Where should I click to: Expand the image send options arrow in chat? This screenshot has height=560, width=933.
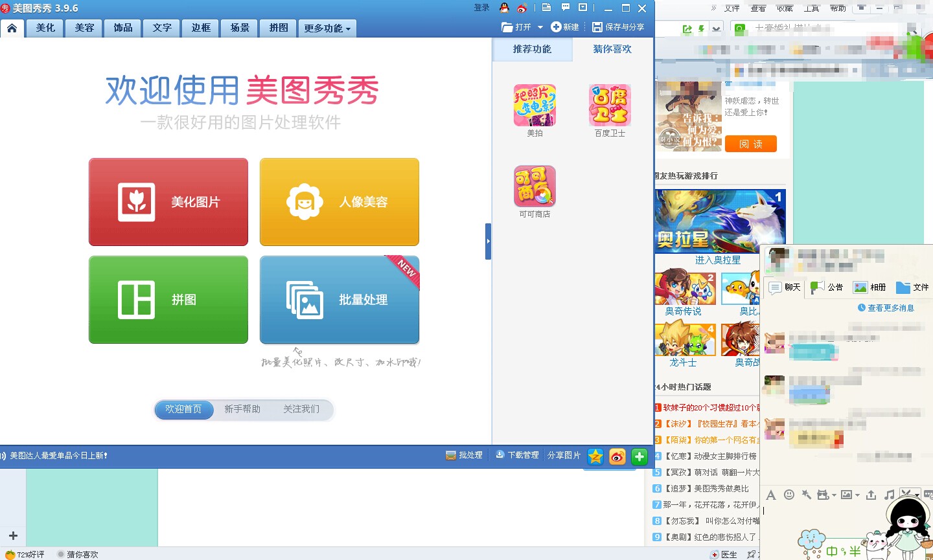pyautogui.click(x=857, y=495)
